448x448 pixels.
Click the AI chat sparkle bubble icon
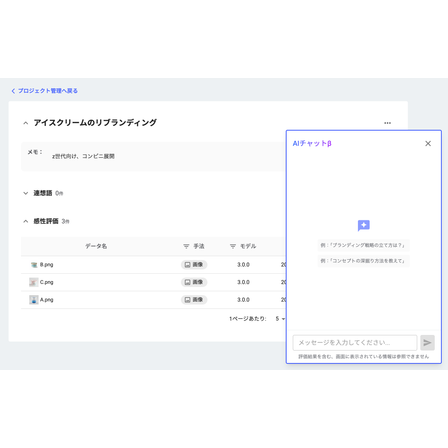coord(364,225)
